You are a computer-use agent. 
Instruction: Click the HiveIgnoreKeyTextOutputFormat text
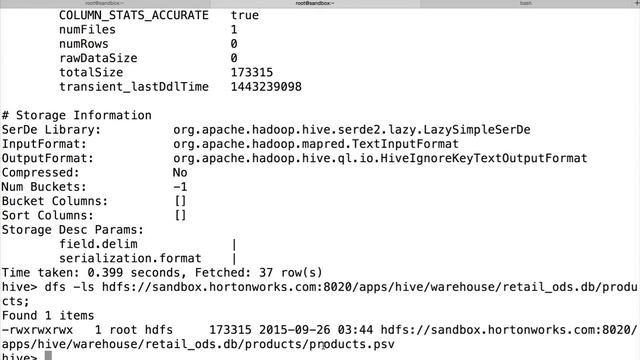point(484,158)
